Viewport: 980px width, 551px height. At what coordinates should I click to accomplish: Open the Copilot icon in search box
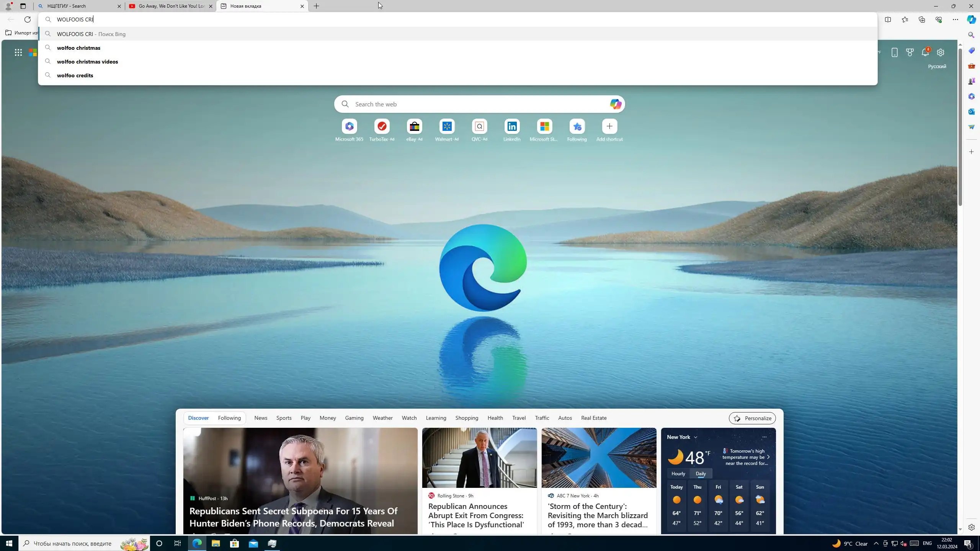615,104
